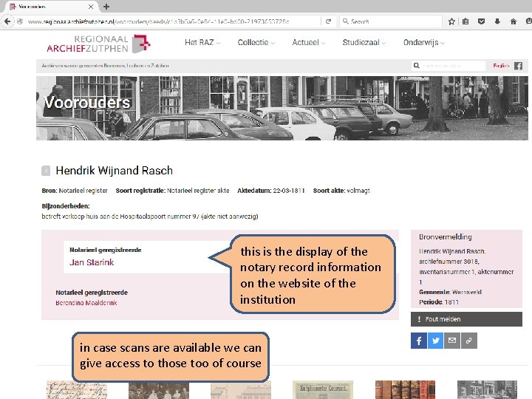Open the handwritten document thumbnail
This screenshot has height=399, width=532.
pos(77,389)
